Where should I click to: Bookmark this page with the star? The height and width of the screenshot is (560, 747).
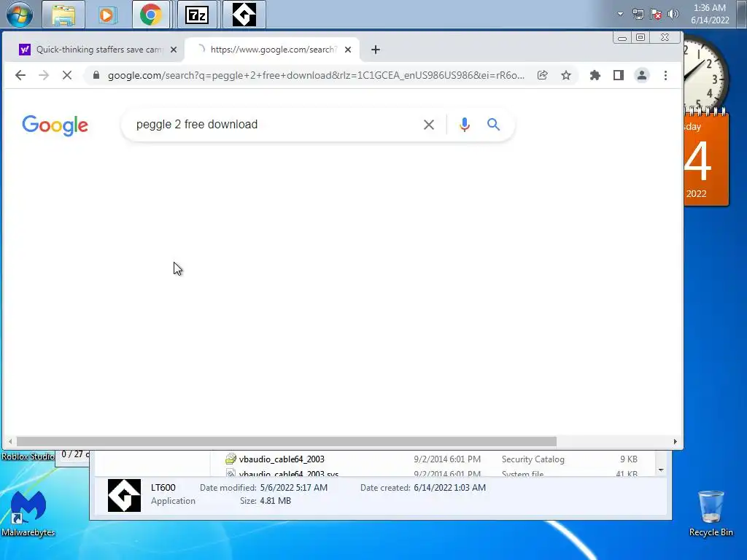pos(565,75)
